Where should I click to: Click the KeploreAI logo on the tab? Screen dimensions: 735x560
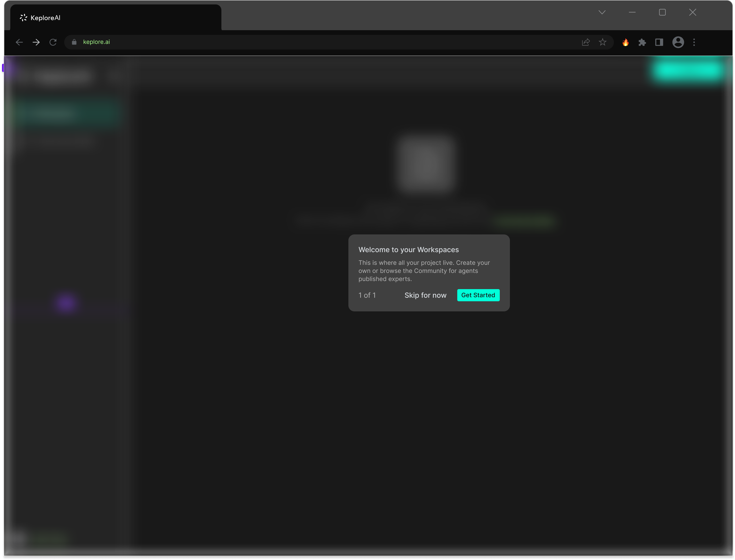click(x=23, y=17)
